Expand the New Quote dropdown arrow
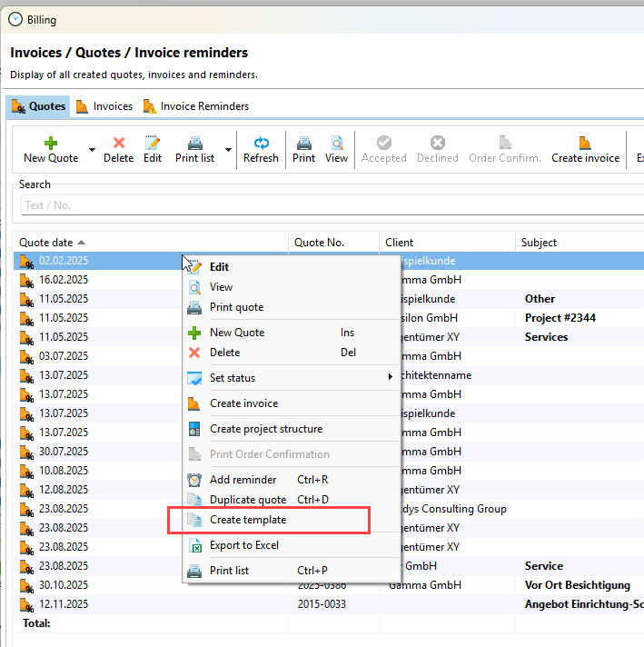 point(92,149)
